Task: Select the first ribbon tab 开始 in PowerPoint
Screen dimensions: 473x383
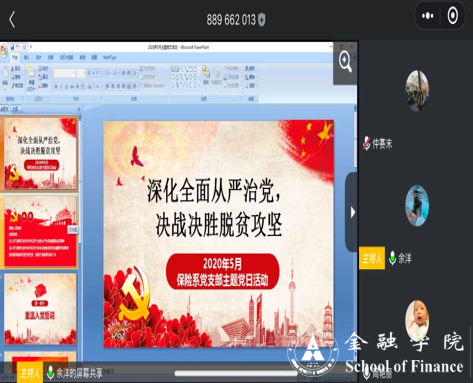Action: pyautogui.click(x=15, y=57)
